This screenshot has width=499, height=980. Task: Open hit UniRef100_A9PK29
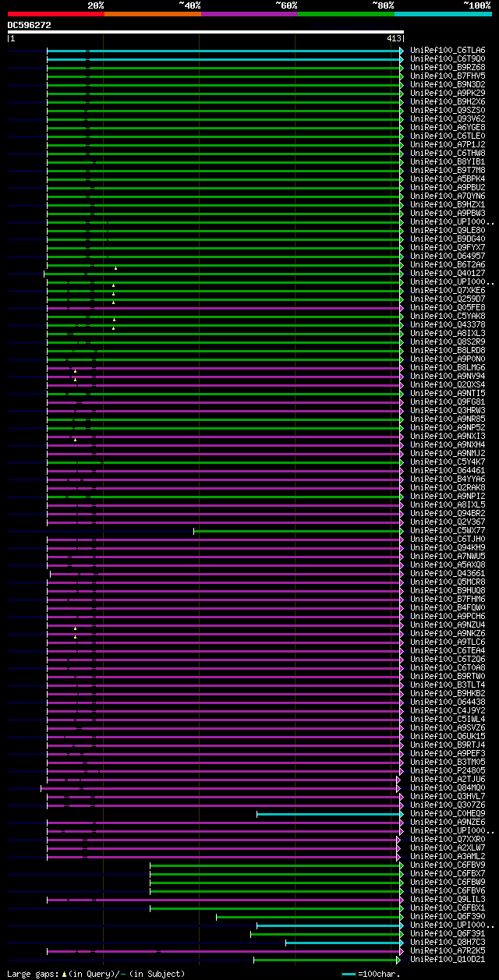(448, 93)
